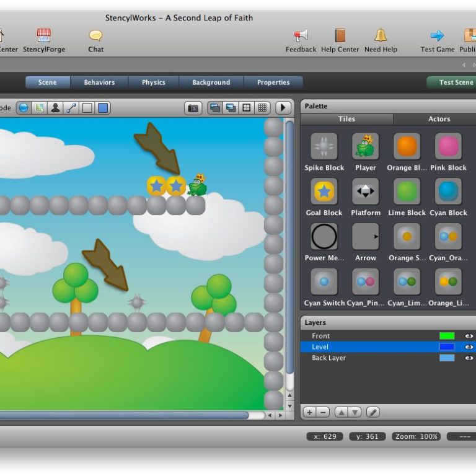Click the blue Level layer color swatch

(x=447, y=346)
